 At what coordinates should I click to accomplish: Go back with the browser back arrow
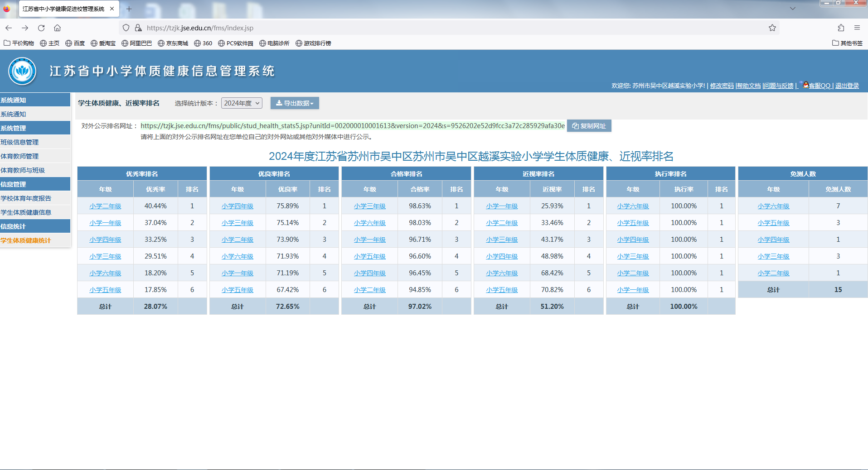pyautogui.click(x=9, y=28)
